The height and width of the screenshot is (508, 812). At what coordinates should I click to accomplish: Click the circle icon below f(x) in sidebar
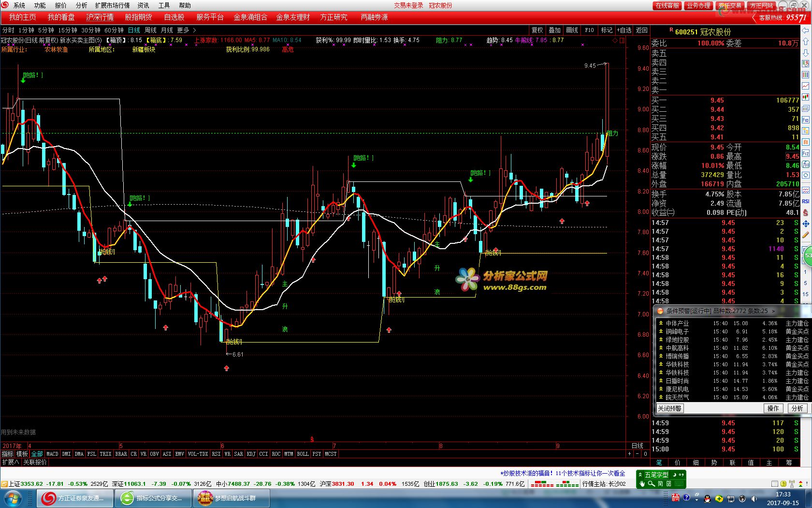[x=805, y=176]
